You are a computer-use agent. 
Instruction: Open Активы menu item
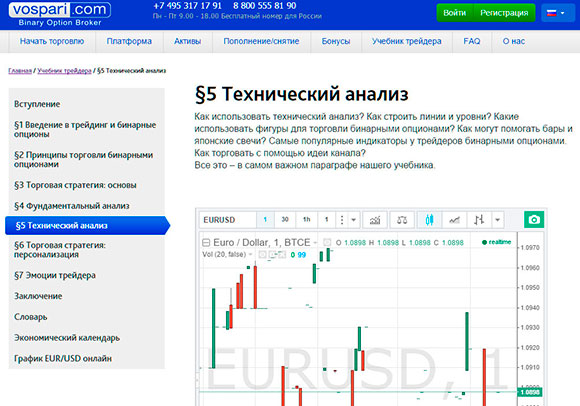click(188, 41)
